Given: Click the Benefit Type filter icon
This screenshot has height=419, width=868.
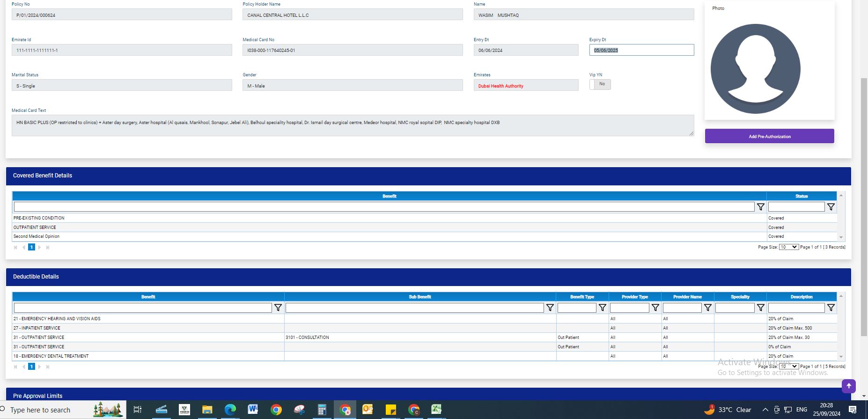Looking at the screenshot, I should click(x=603, y=308).
